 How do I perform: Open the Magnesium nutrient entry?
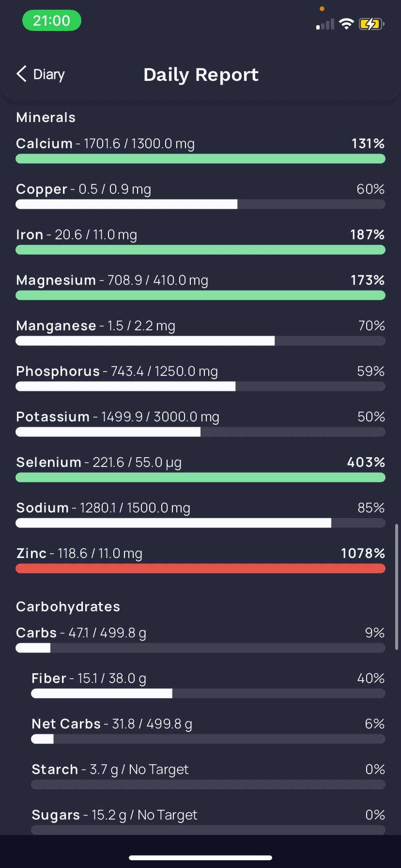pyautogui.click(x=200, y=287)
